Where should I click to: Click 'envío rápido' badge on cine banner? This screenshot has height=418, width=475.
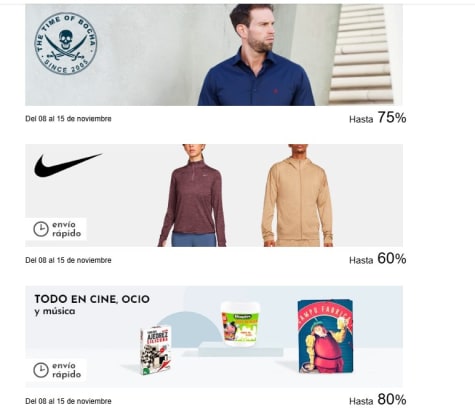pos(56,370)
